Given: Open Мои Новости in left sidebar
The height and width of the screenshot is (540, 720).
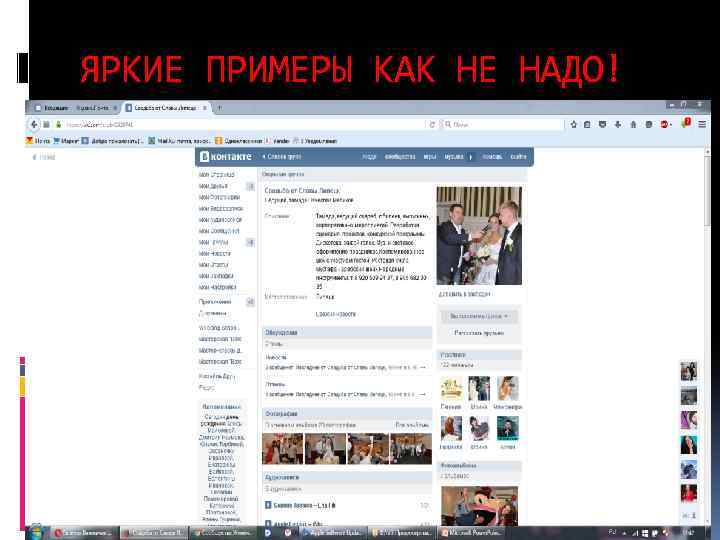Looking at the screenshot, I should (215, 253).
